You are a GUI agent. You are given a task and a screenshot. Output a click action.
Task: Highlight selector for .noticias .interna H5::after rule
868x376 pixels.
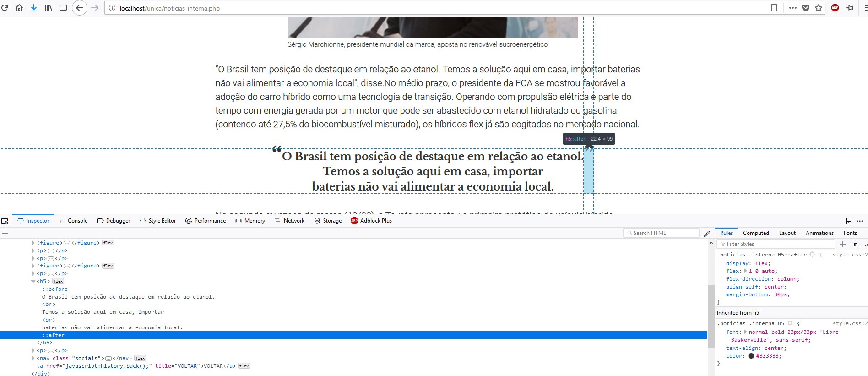812,255
